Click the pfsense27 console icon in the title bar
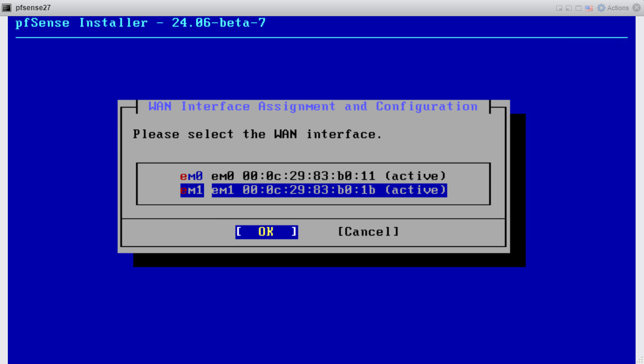Image resolution: width=644 pixels, height=364 pixels. (x=7, y=7)
